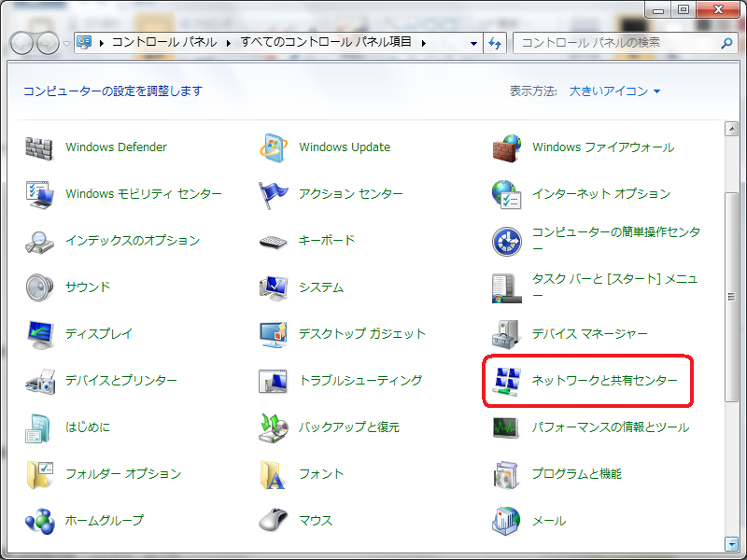
Task: Expand the arrow after すべてのコントロール パネル項目
Action: coord(423,43)
